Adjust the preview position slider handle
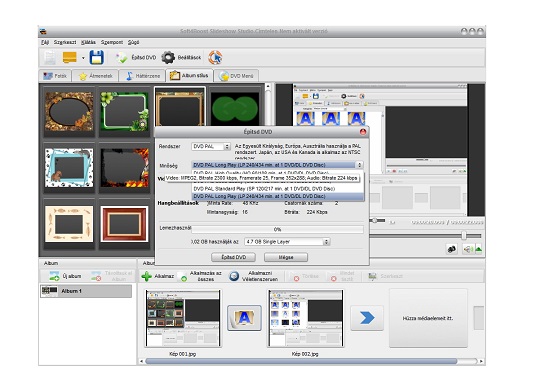 click(x=375, y=221)
